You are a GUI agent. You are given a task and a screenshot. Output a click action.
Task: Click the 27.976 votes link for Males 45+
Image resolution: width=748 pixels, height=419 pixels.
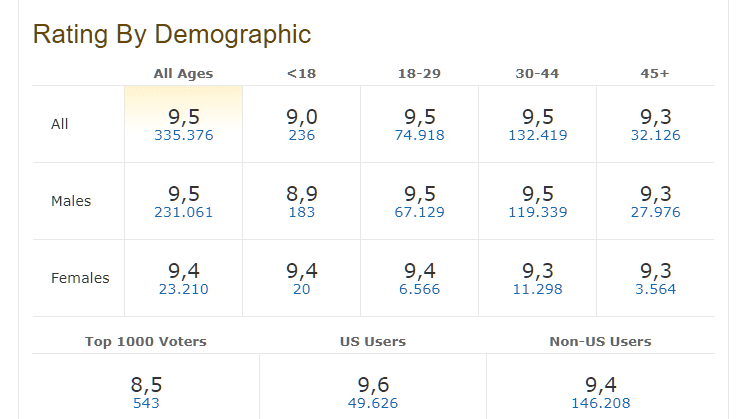(x=655, y=212)
